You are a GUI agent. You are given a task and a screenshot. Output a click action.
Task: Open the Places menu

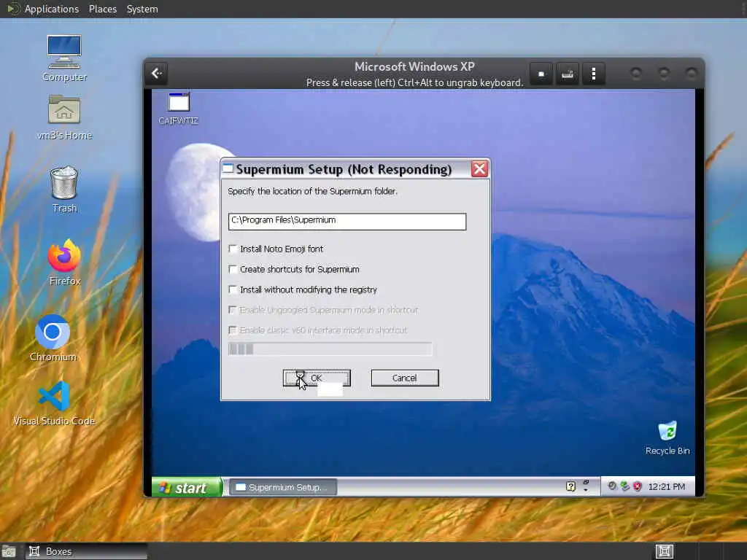point(103,9)
